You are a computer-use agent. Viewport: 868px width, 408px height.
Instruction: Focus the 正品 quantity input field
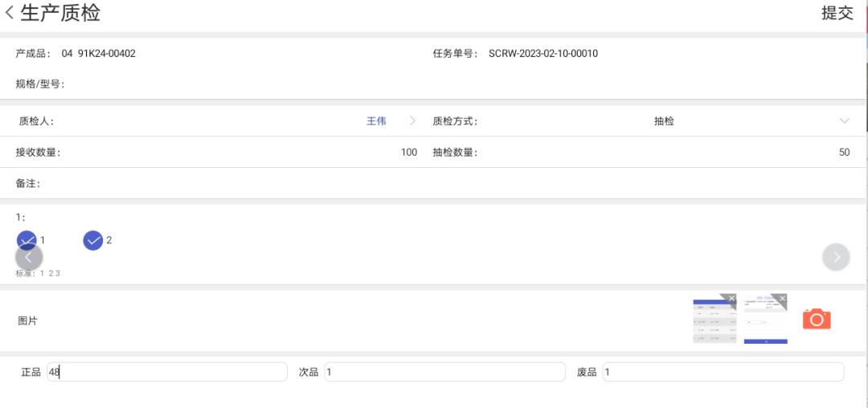167,372
